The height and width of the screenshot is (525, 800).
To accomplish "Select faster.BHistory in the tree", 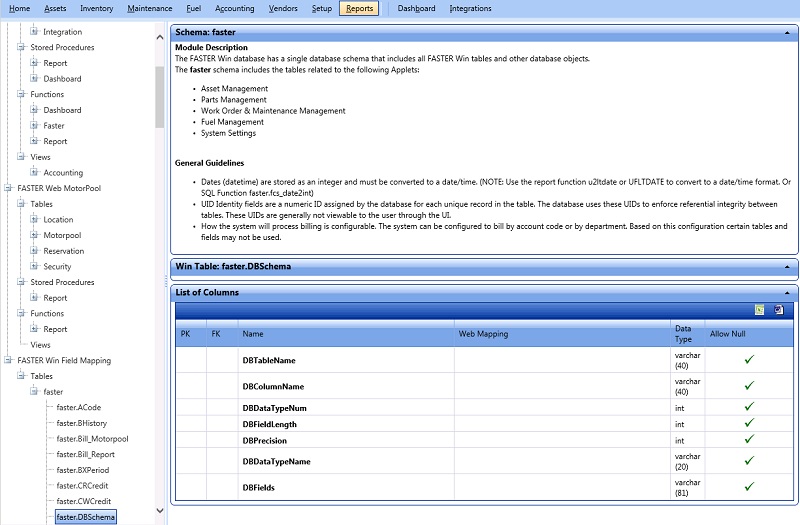I will pos(82,423).
